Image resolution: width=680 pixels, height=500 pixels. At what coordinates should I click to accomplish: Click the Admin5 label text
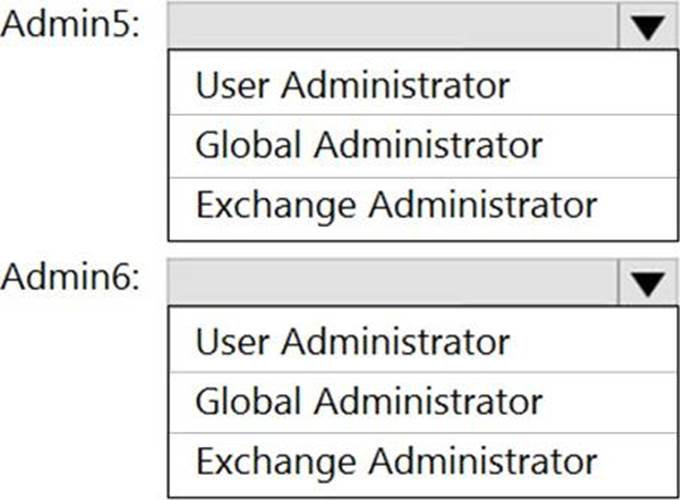[71, 24]
